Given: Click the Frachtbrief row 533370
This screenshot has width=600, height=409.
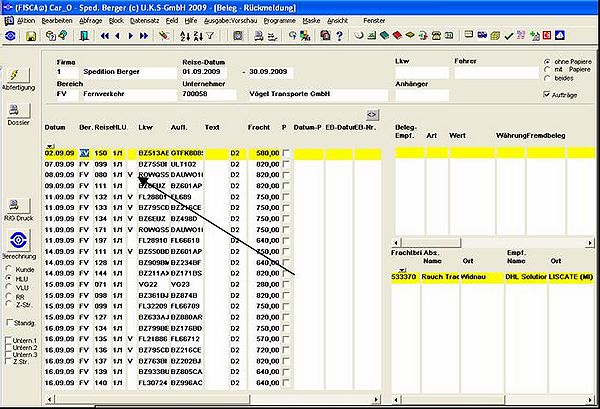Looking at the screenshot, I should (492, 277).
